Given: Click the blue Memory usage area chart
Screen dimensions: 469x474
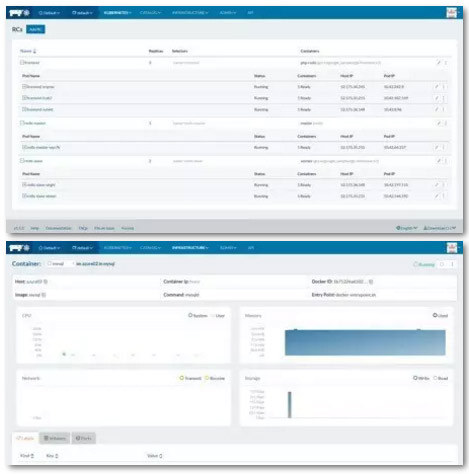Looking at the screenshot, I should (365, 343).
